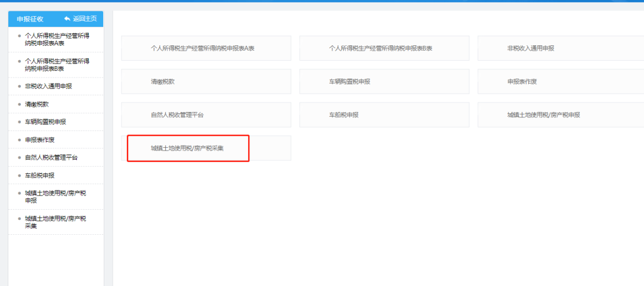This screenshot has height=286, width=644.
Task: Click the 返回主页 arrow icon
Action: tap(67, 19)
